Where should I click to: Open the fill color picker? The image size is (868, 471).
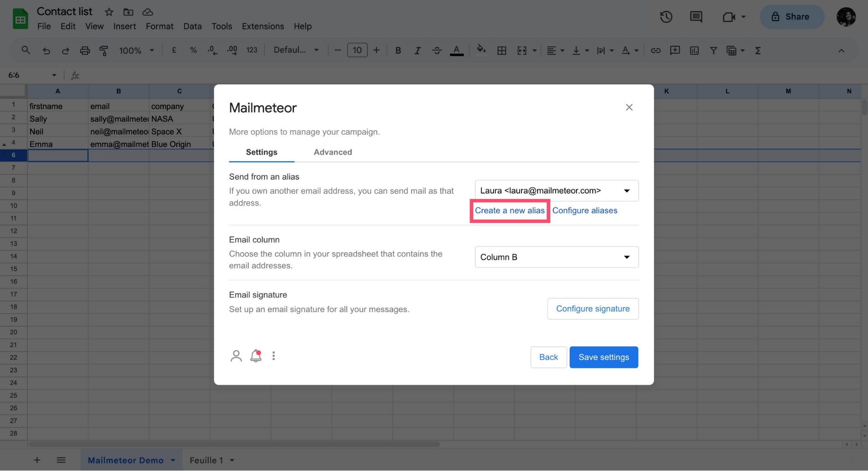tap(481, 50)
